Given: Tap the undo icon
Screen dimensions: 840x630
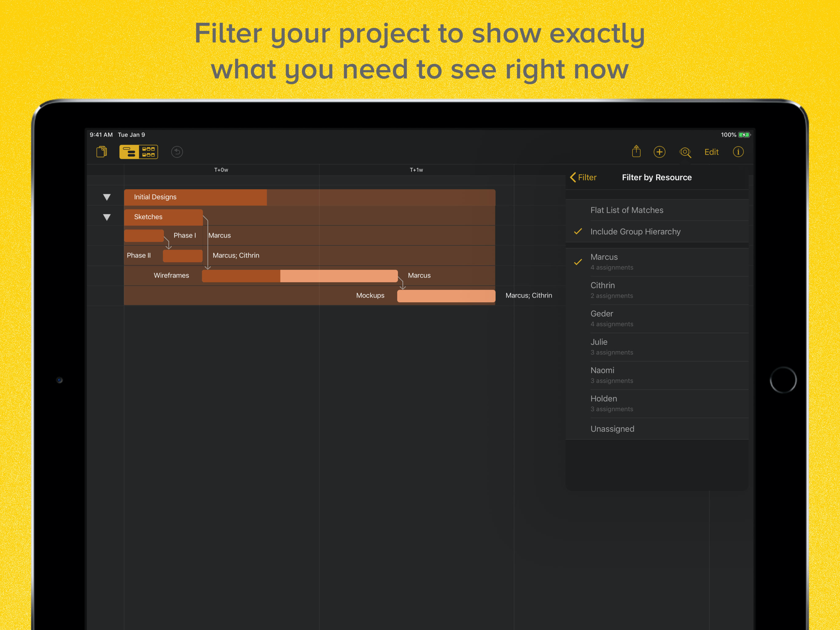Looking at the screenshot, I should coord(177,152).
